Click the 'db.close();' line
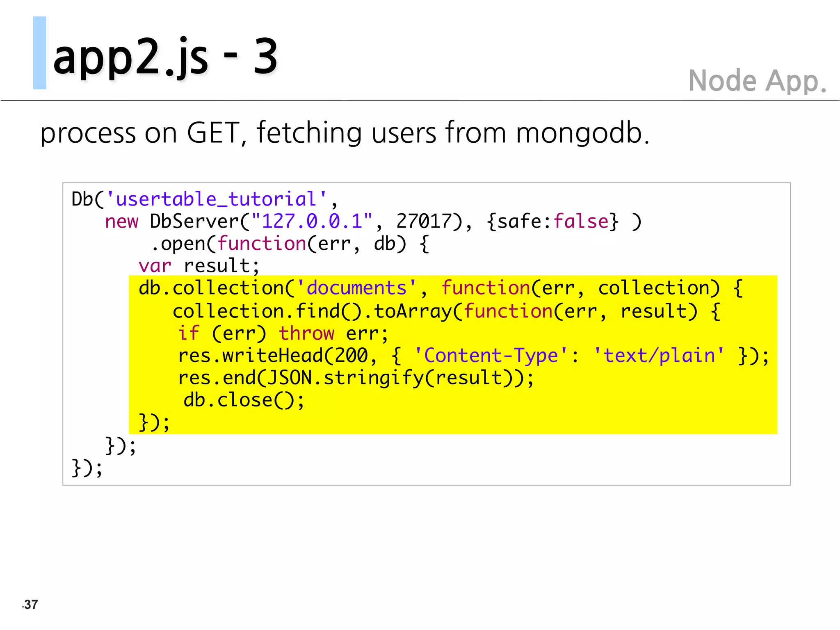The width and height of the screenshot is (840, 630). coord(244,400)
